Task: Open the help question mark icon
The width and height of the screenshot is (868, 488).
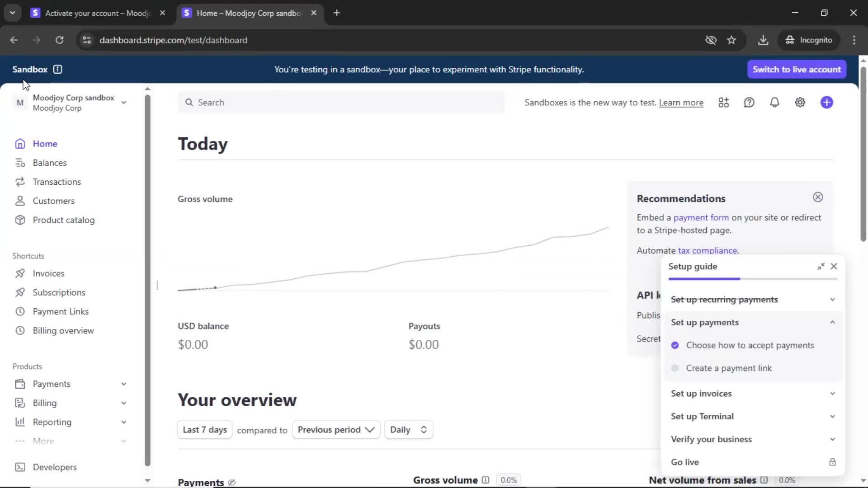Action: (x=749, y=103)
